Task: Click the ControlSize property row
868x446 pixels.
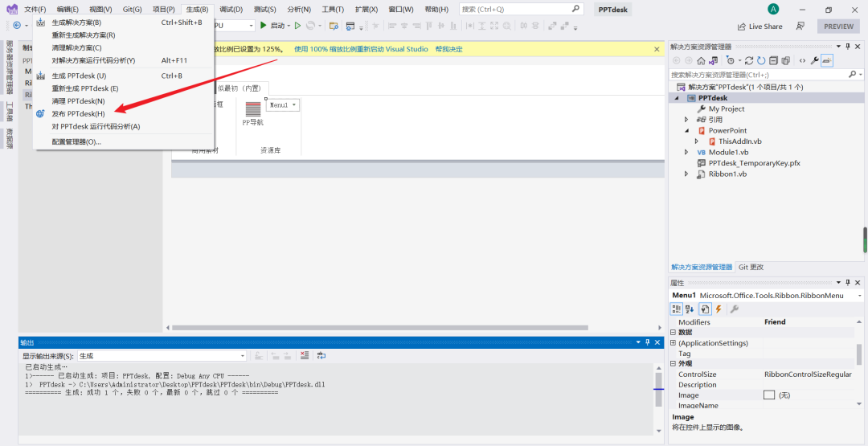Action: [x=763, y=374]
